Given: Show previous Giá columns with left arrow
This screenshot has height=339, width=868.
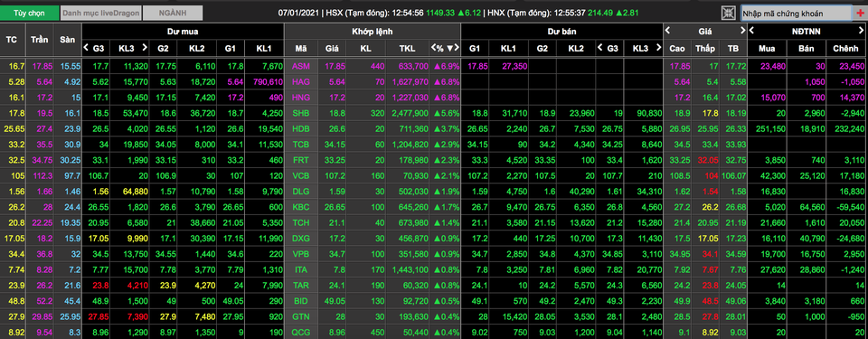Looking at the screenshot, I should coord(667,31).
